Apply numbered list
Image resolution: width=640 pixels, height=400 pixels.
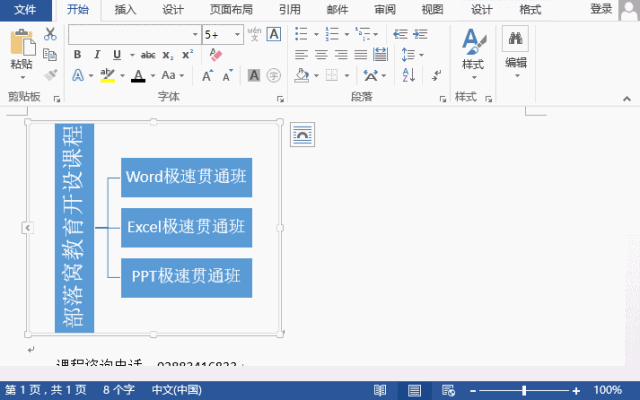pyautogui.click(x=332, y=34)
